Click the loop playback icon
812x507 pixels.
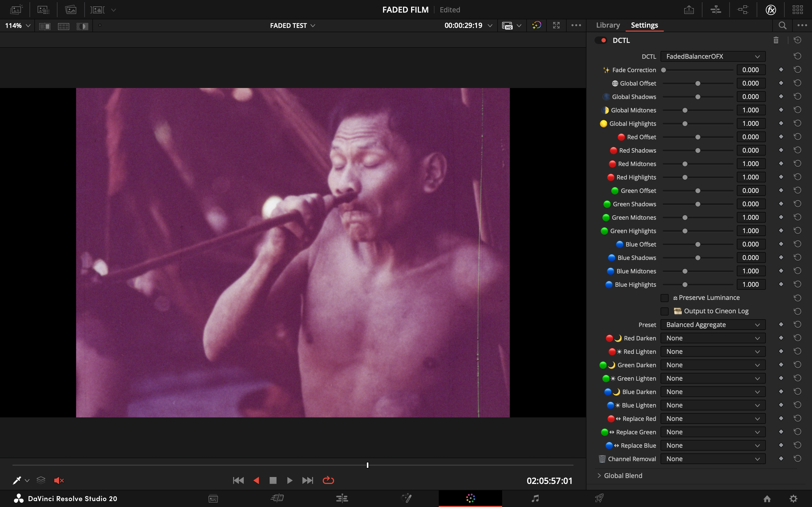pos(328,480)
